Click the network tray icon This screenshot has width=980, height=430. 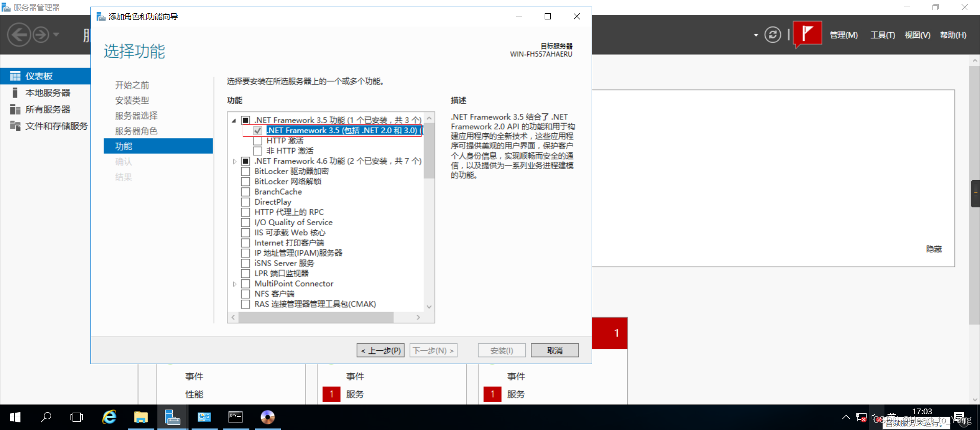click(x=861, y=418)
